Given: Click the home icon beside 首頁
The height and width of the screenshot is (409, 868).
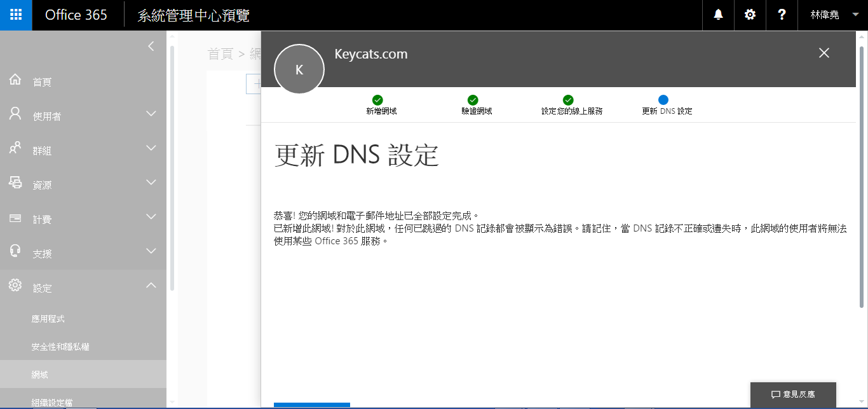Looking at the screenshot, I should click(x=15, y=80).
